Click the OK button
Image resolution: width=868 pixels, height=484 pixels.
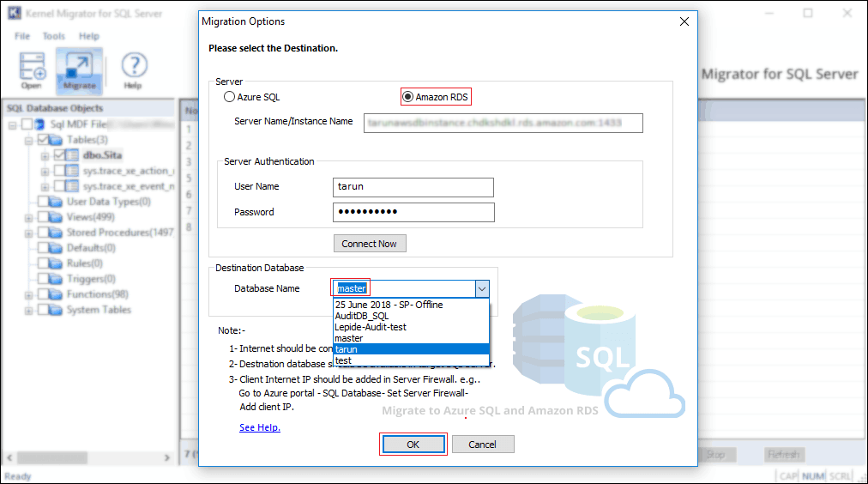413,445
